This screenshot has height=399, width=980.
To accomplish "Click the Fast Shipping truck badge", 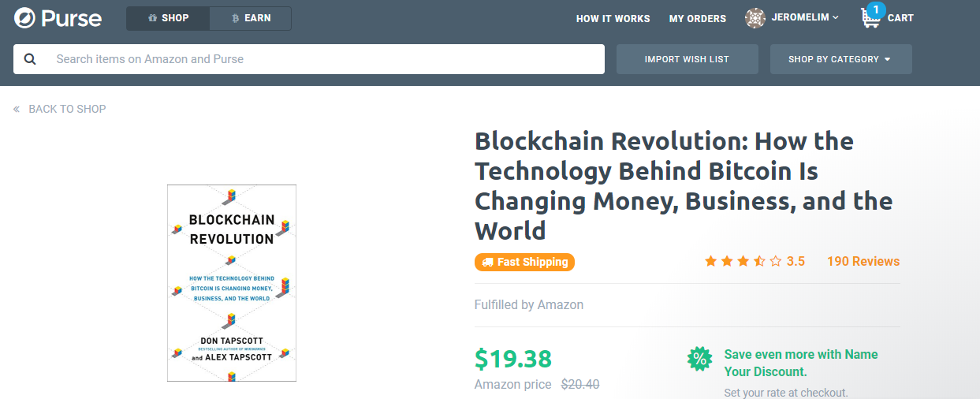I will pos(524,262).
